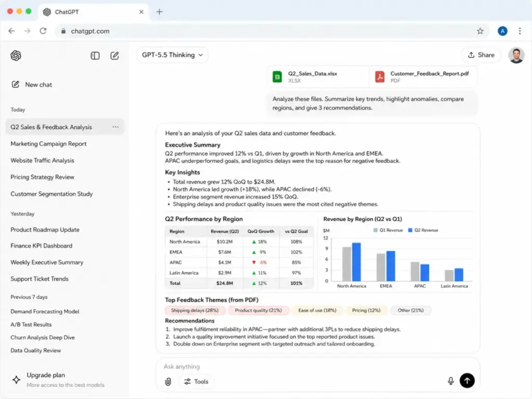
Task: Open the Website Traffic Analysis chat
Action: (42, 160)
